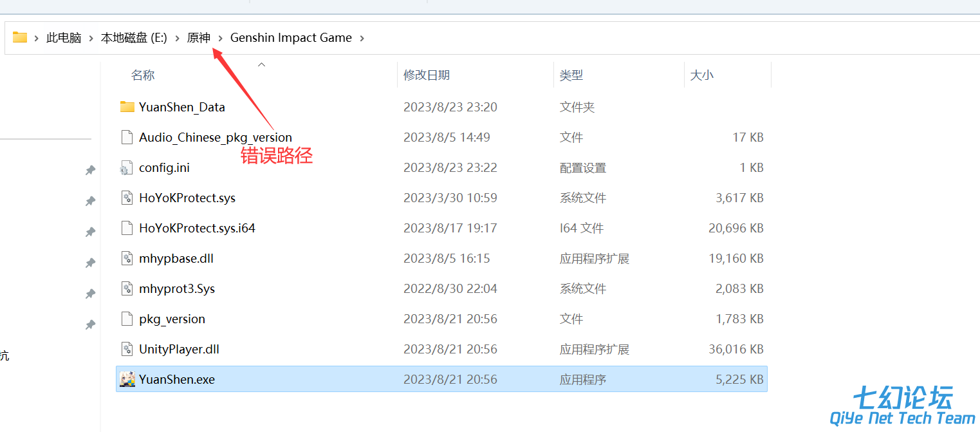Click size 20,696 KB cell
The image size is (980, 432).
tap(736, 229)
